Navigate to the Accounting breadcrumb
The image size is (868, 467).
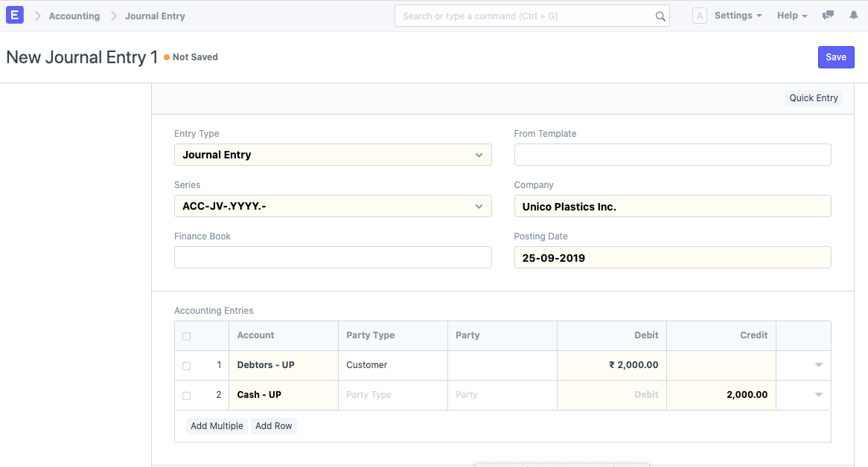coord(74,15)
